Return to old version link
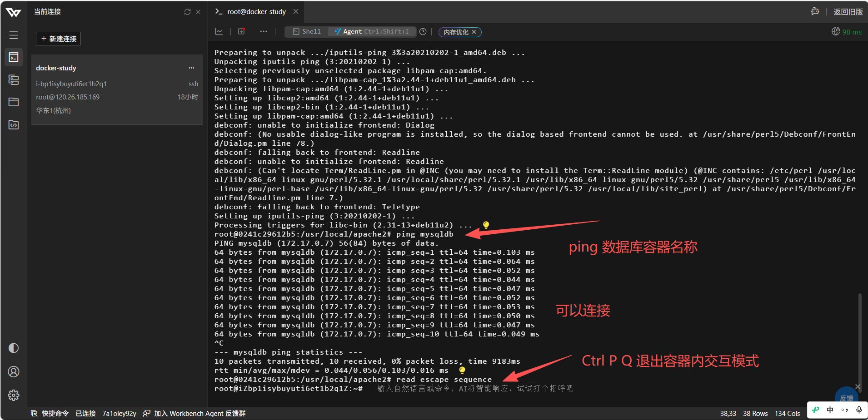The height and width of the screenshot is (420, 868). coord(848,12)
